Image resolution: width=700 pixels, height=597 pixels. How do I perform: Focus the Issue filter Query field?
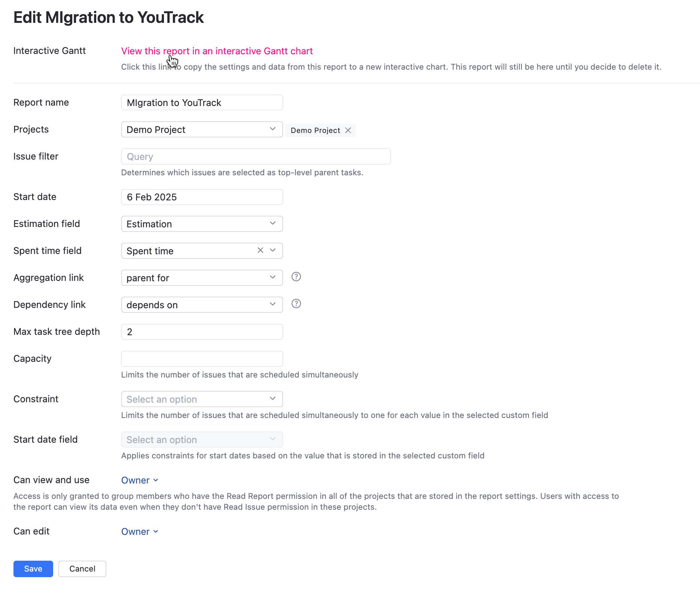[256, 157]
